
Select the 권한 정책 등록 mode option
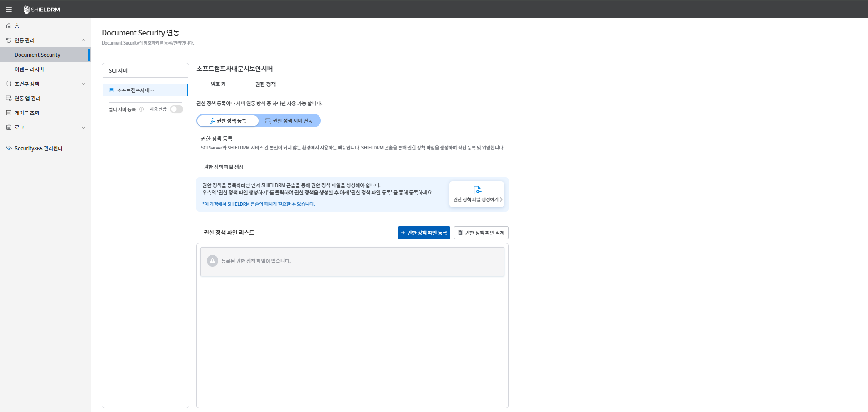click(x=228, y=121)
